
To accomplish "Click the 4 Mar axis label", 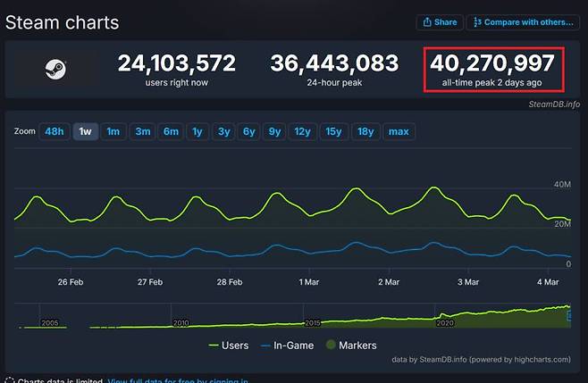I will [548, 282].
